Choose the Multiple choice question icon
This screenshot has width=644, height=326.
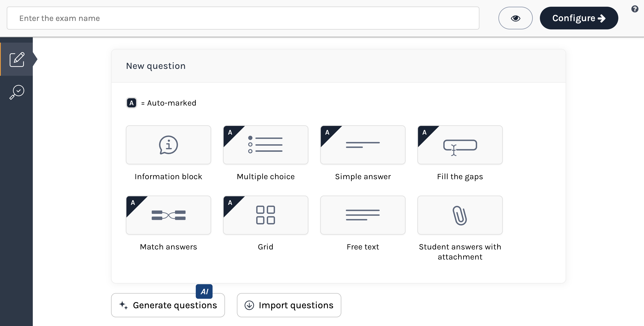[266, 145]
